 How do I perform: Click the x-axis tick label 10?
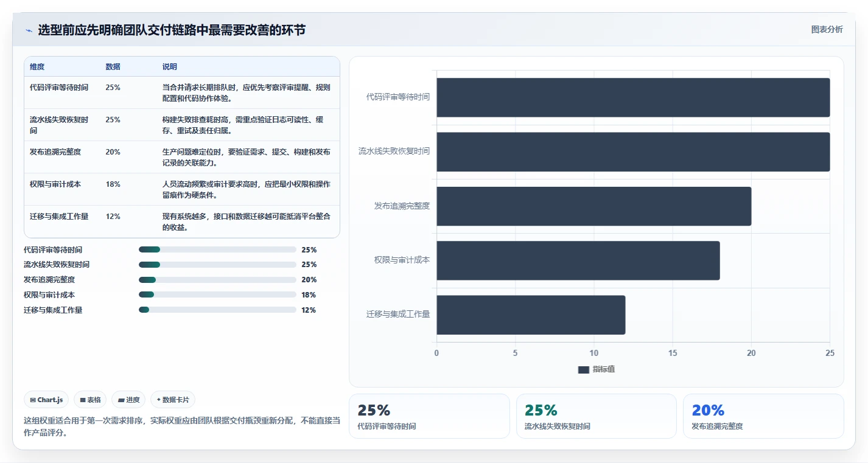click(593, 353)
